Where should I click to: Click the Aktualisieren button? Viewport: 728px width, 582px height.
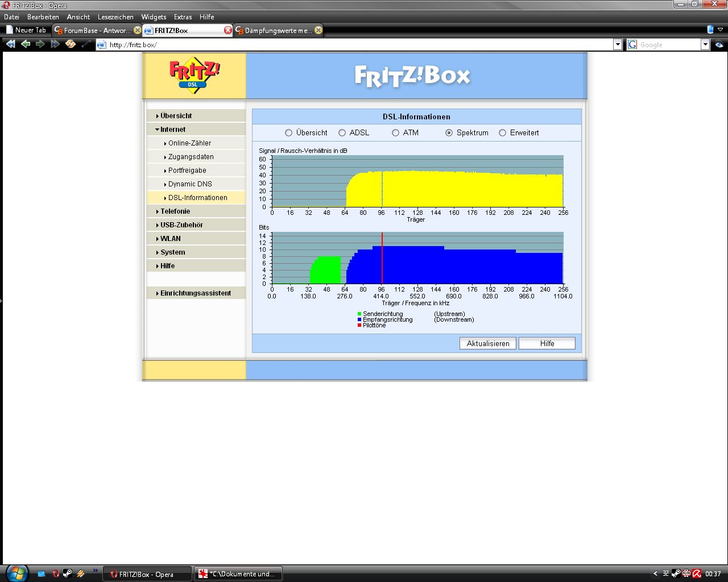(x=488, y=343)
